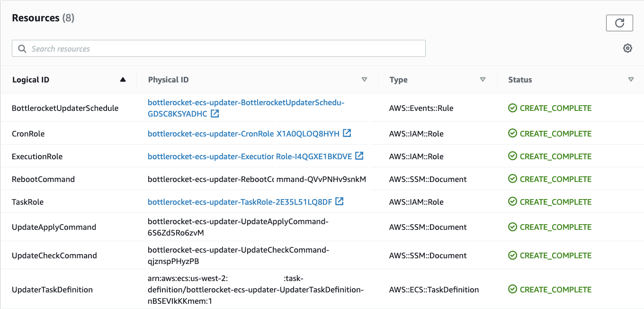Open external link icon for ExecutionRole
644x309 pixels.
coord(359,156)
